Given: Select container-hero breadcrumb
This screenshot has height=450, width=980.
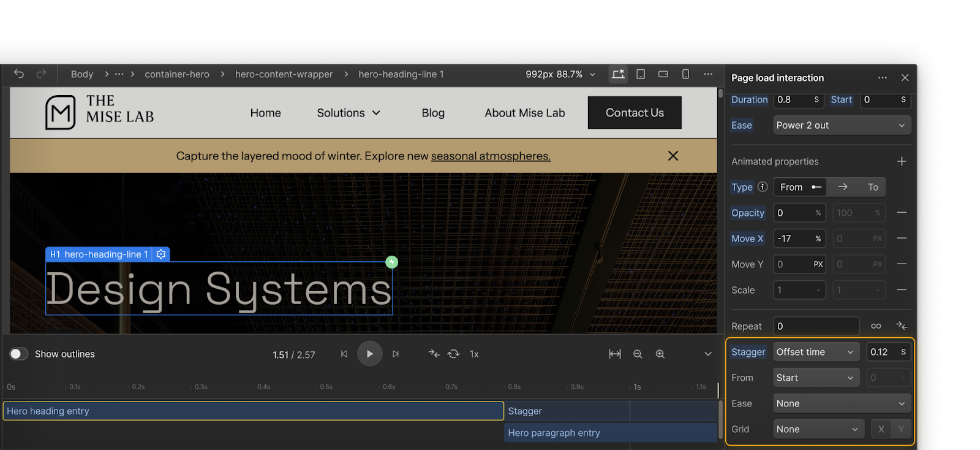Looking at the screenshot, I should [177, 74].
